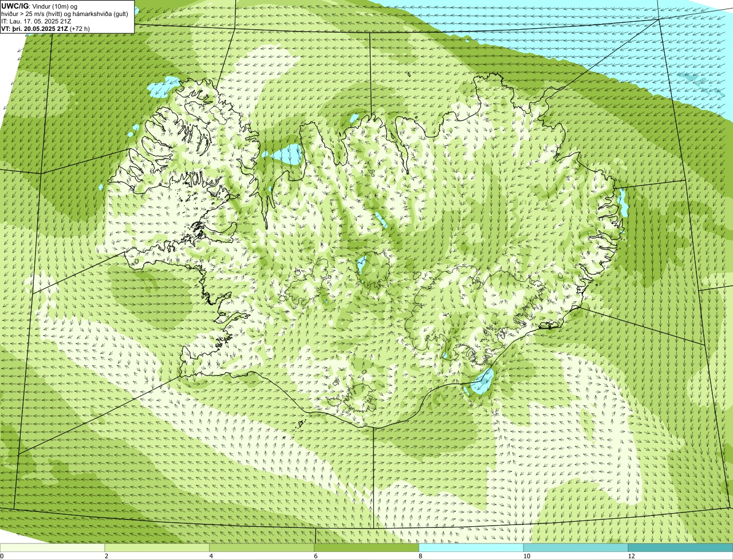Click the issue time "IT: Lau. 17. 05. 2025 21Z"
This screenshot has height=560, width=733.
36,21
